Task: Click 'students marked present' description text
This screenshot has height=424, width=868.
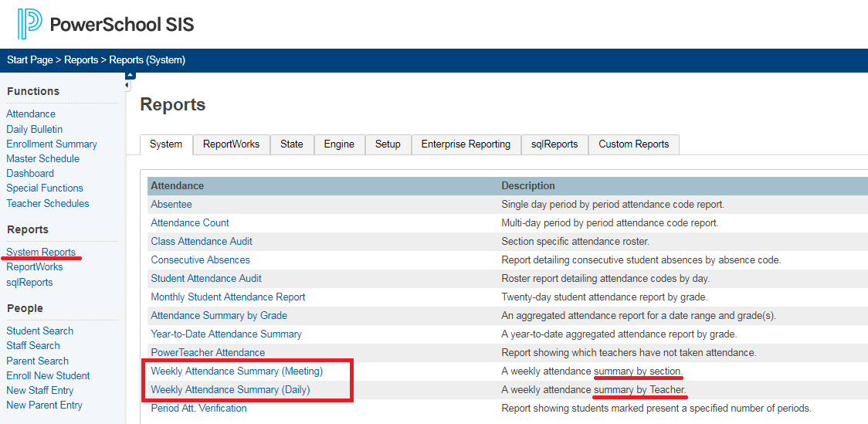Action: [x=656, y=409]
